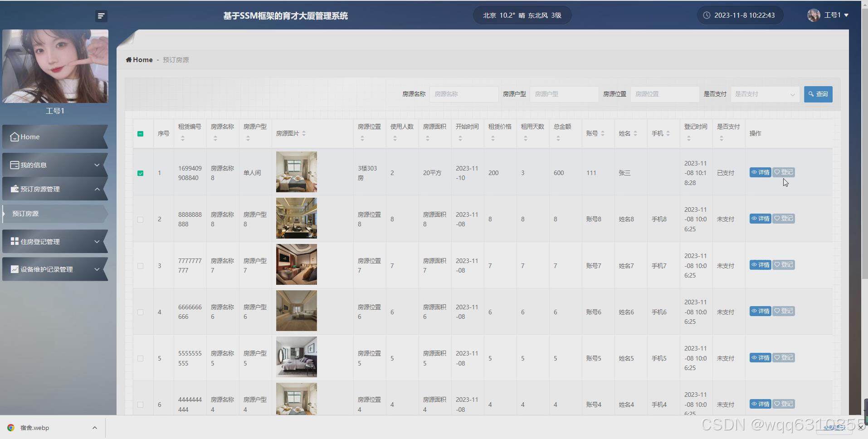
Task: Check the row 2 checkbox
Action: (141, 219)
